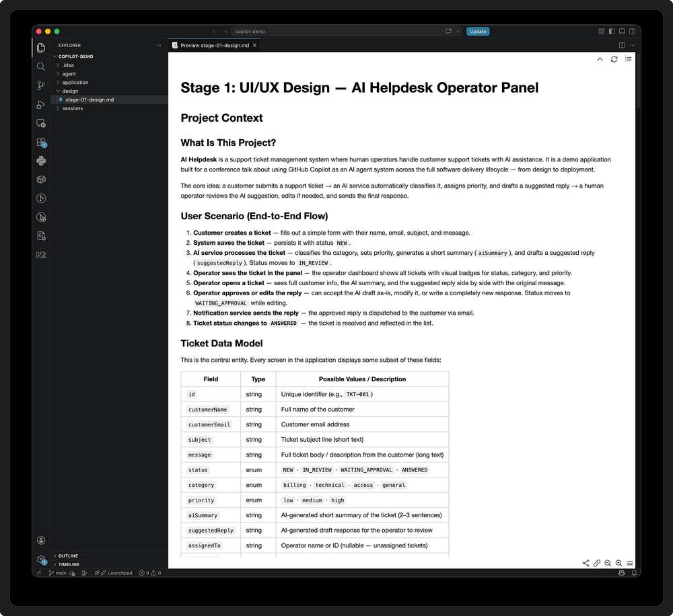Screen dimensions: 673x616
Task: Open the Remote Explorer view
Action: 41,124
